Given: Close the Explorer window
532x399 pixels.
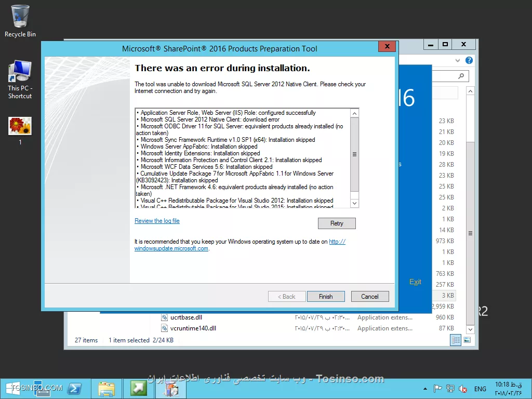Looking at the screenshot, I should (x=464, y=45).
